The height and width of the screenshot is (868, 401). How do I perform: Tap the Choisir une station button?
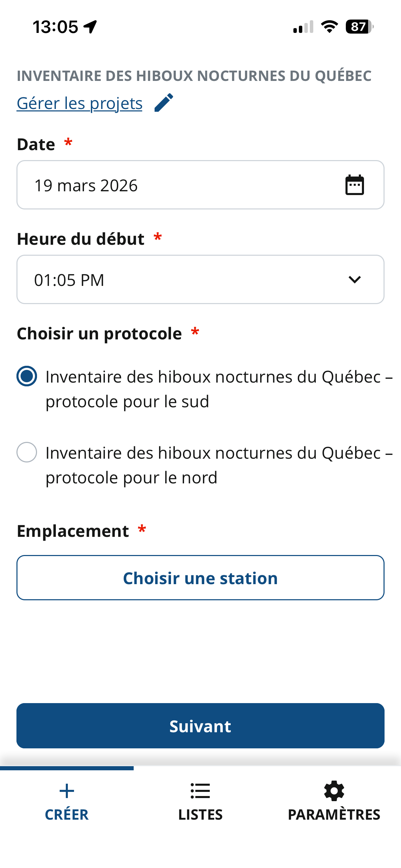[200, 578]
